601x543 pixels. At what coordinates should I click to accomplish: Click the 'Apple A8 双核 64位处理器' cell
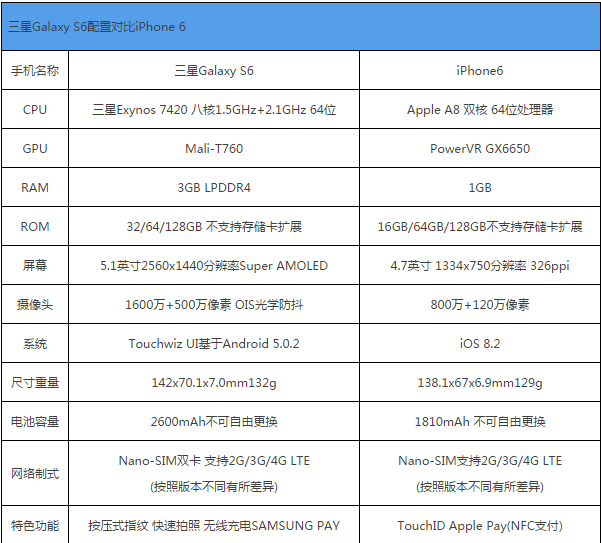click(x=480, y=110)
